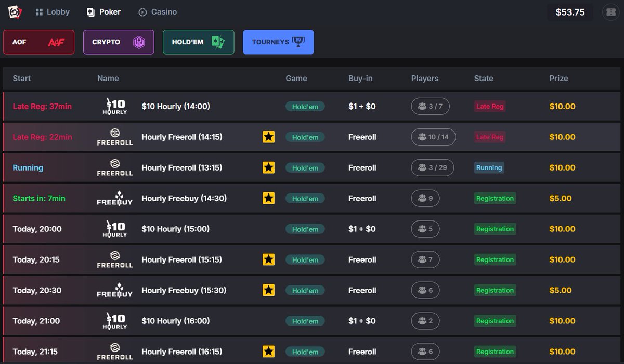624x364 pixels.
Task: Open the Hourly Freeroll (14:15) tournament
Action: pos(312,137)
